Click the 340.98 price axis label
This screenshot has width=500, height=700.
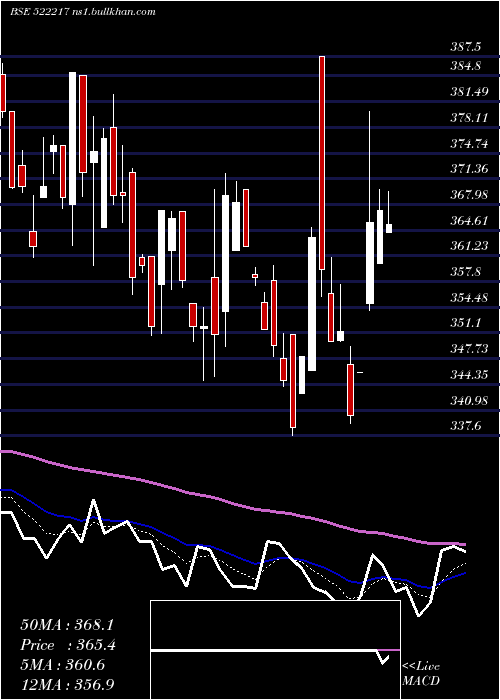point(469,400)
